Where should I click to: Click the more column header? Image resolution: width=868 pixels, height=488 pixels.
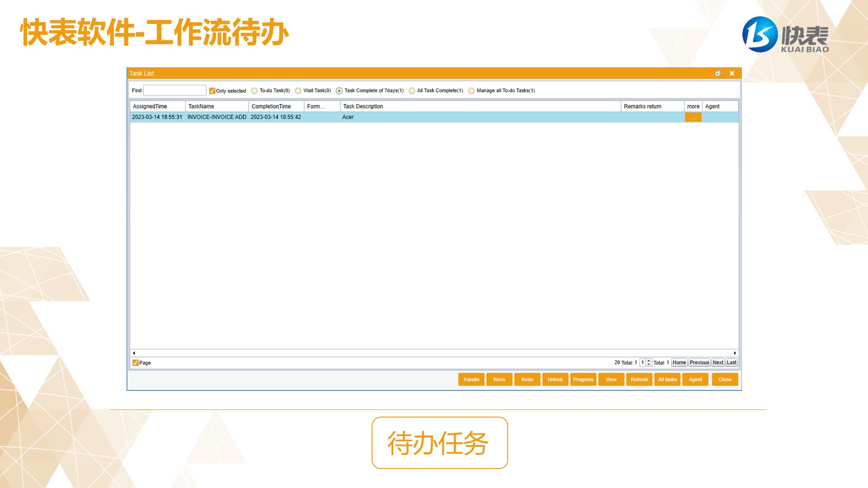[693, 106]
